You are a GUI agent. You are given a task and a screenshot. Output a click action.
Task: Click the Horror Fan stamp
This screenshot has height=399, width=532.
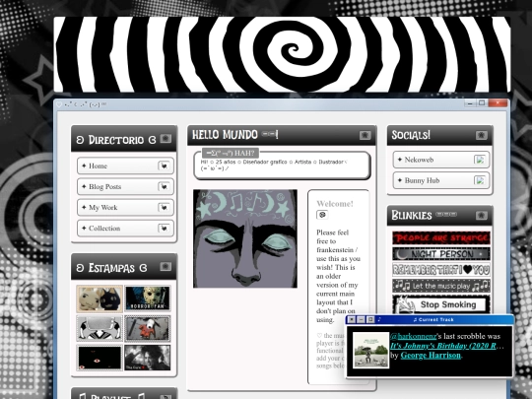[x=147, y=299]
